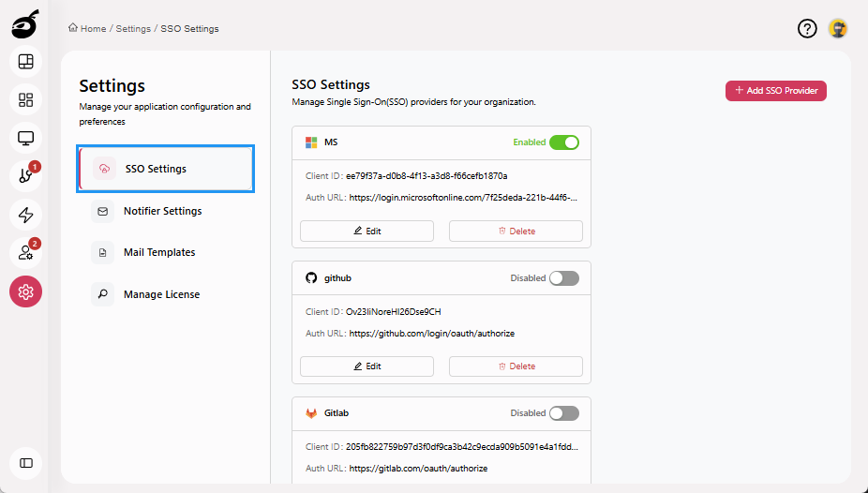Select SSO Settings menu item
The width and height of the screenshot is (868, 493).
(x=166, y=169)
